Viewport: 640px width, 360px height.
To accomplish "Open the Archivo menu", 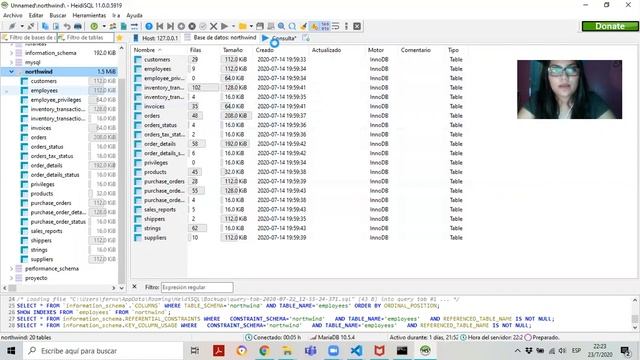I will (13, 15).
